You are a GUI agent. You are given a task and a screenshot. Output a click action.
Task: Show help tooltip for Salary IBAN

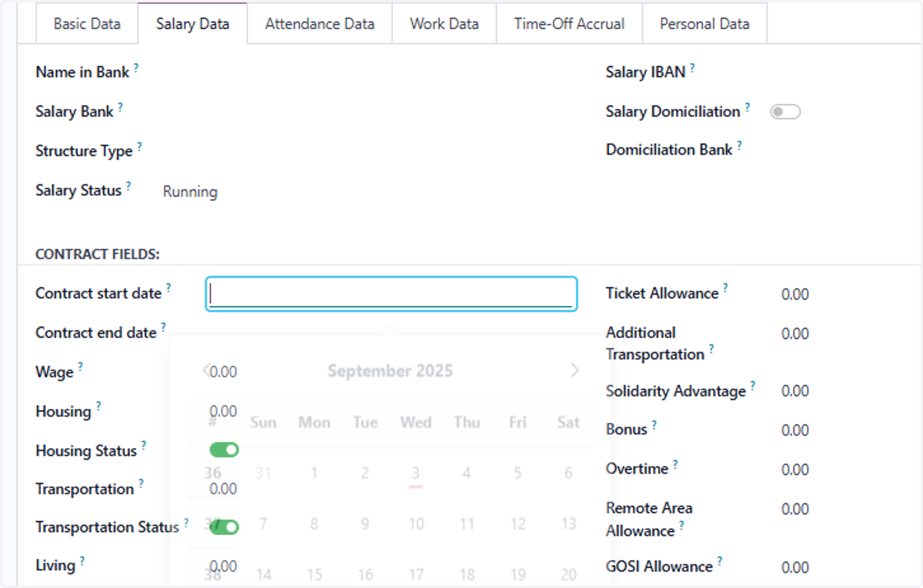click(692, 68)
